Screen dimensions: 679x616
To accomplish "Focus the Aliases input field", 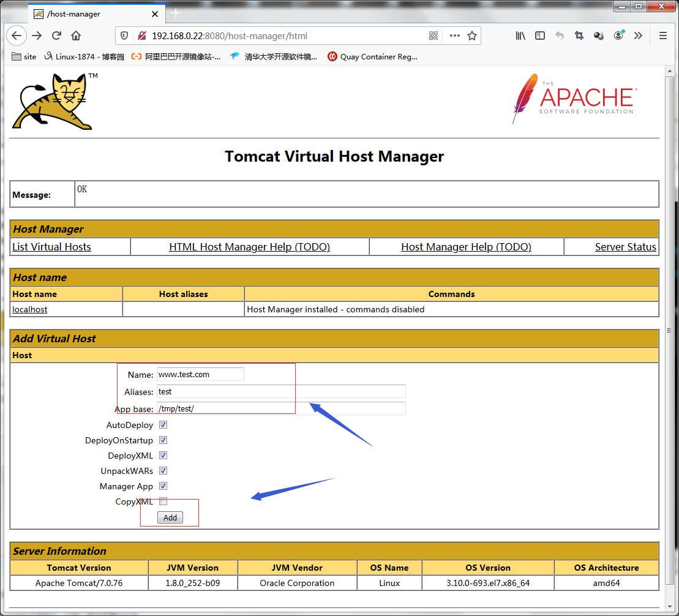I will (x=281, y=392).
